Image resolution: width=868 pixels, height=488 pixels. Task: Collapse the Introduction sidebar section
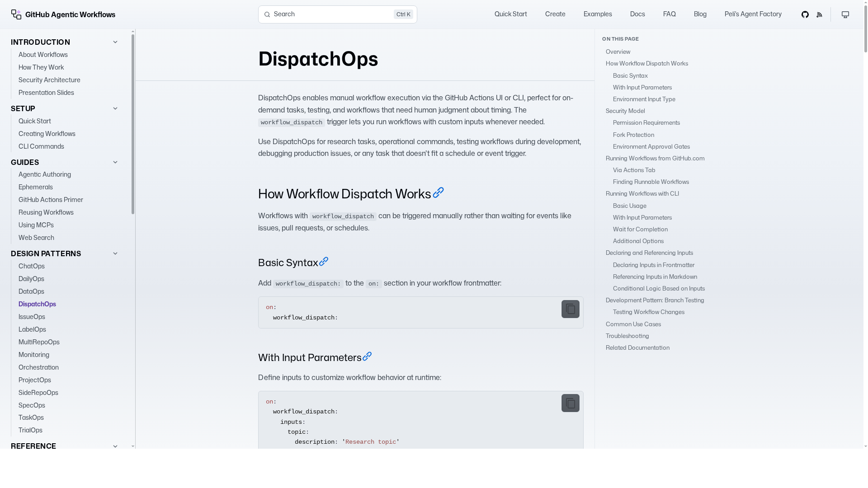[x=115, y=42]
